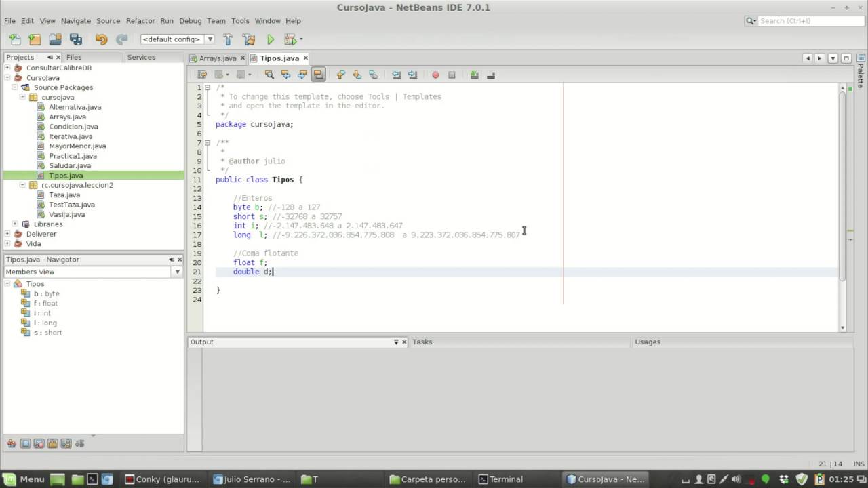Select Practica1.java in the project tree
Screen dimensions: 868x488
73,156
